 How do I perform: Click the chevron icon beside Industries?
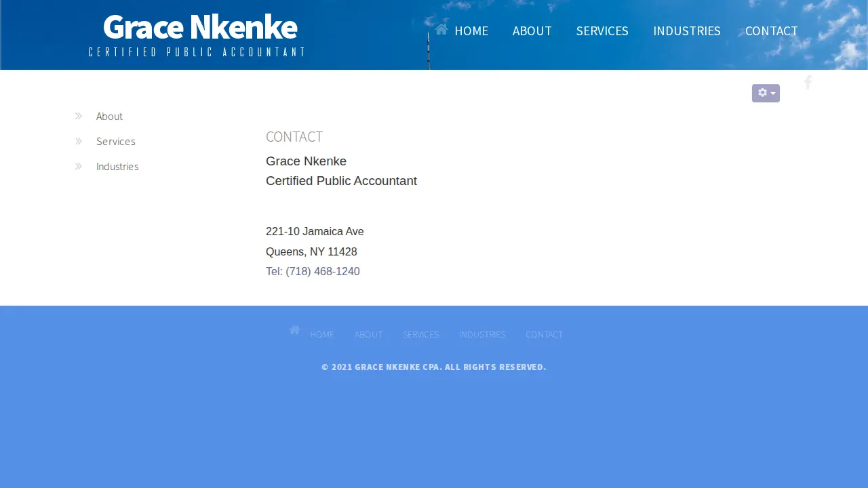[x=79, y=166]
